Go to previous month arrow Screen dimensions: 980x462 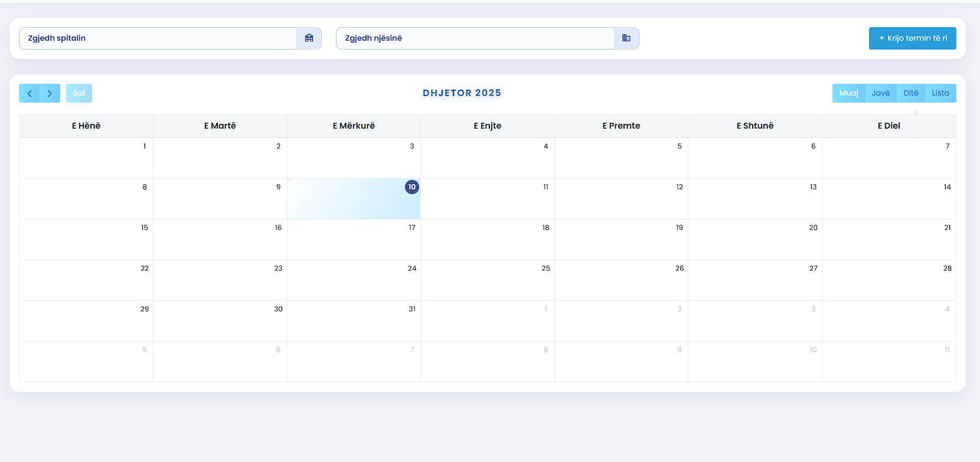click(30, 93)
